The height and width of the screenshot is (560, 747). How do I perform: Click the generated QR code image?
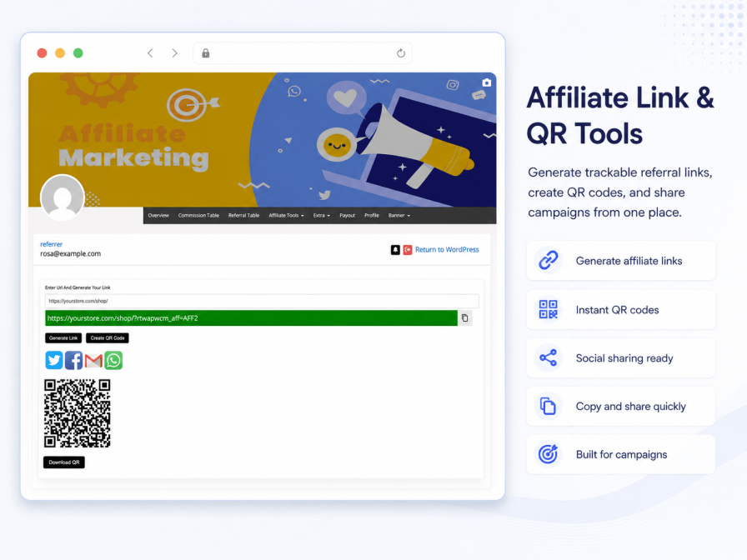pos(78,413)
